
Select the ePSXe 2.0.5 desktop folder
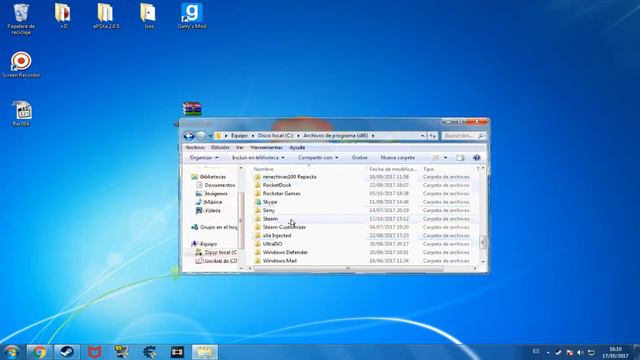click(106, 16)
